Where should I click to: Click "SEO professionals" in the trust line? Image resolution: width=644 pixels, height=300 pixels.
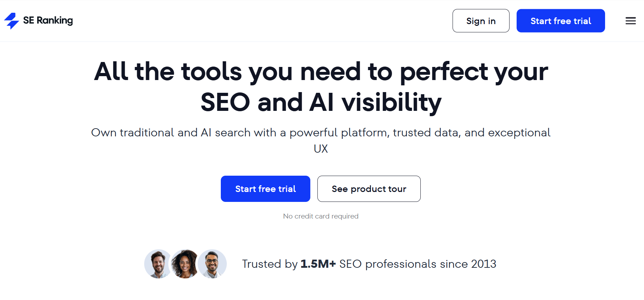(387, 264)
